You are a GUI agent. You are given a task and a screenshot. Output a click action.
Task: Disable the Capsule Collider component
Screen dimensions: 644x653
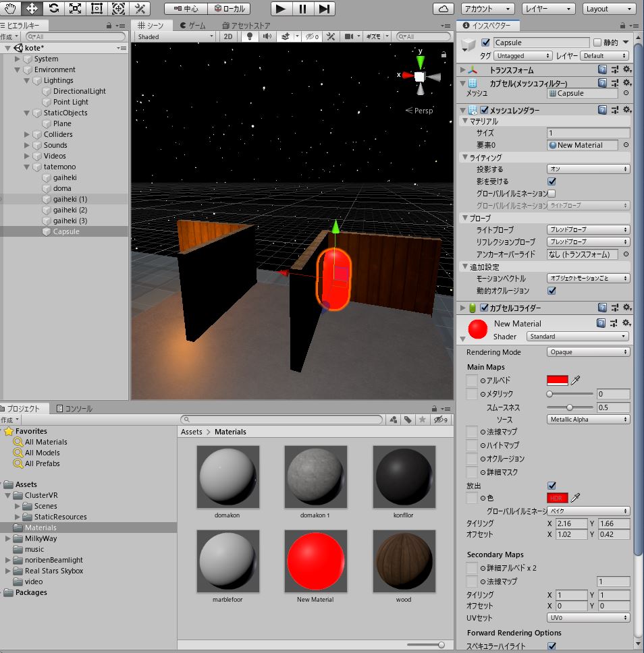tap(485, 308)
